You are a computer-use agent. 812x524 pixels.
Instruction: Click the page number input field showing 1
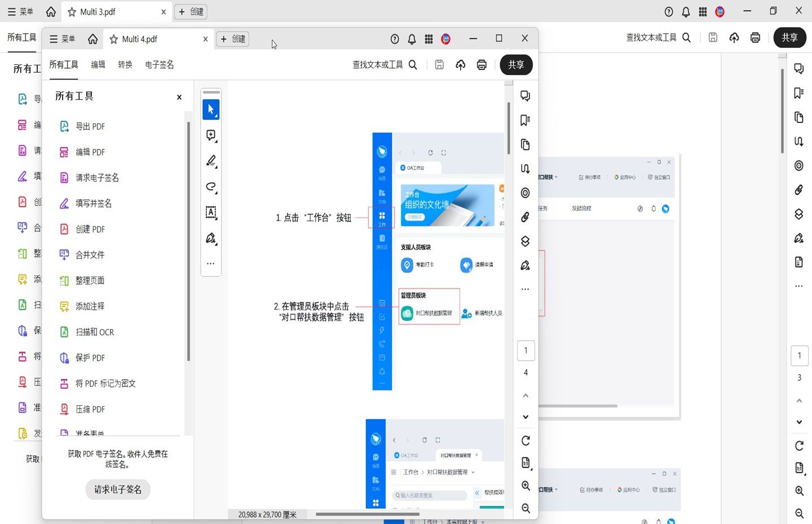pos(526,350)
